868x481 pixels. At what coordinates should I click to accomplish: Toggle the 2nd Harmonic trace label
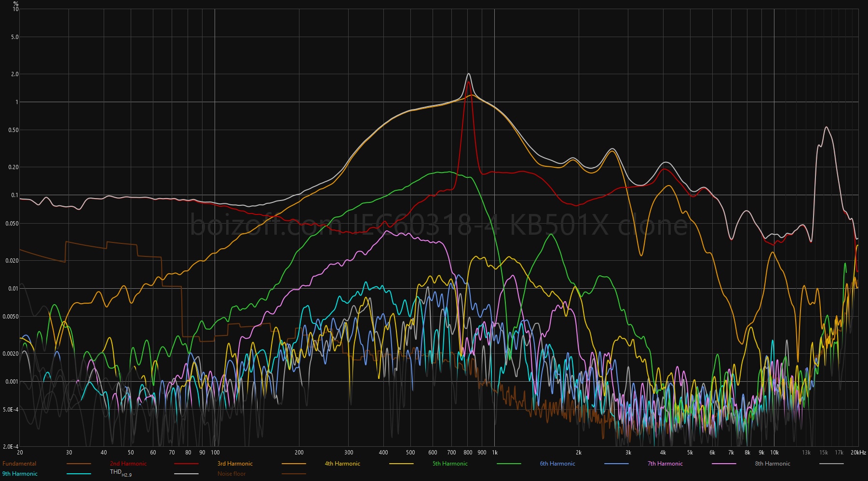(128, 464)
